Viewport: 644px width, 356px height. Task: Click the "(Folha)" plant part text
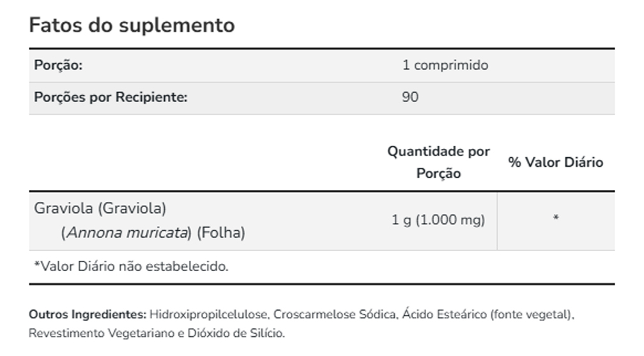(x=221, y=233)
